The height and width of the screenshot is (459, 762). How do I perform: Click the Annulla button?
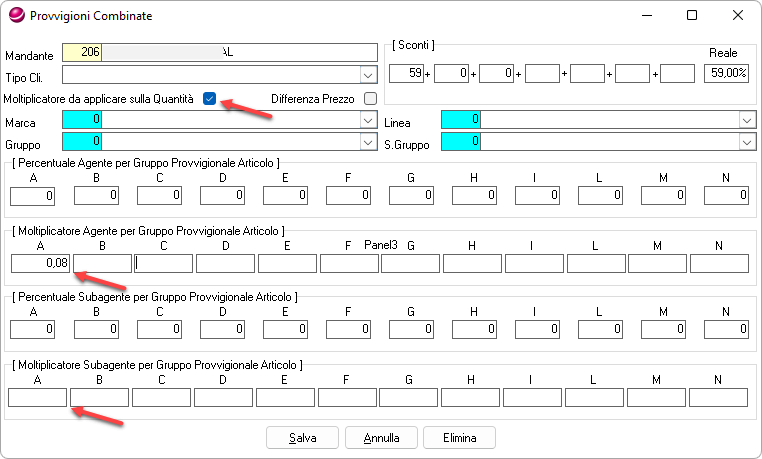pyautogui.click(x=381, y=438)
